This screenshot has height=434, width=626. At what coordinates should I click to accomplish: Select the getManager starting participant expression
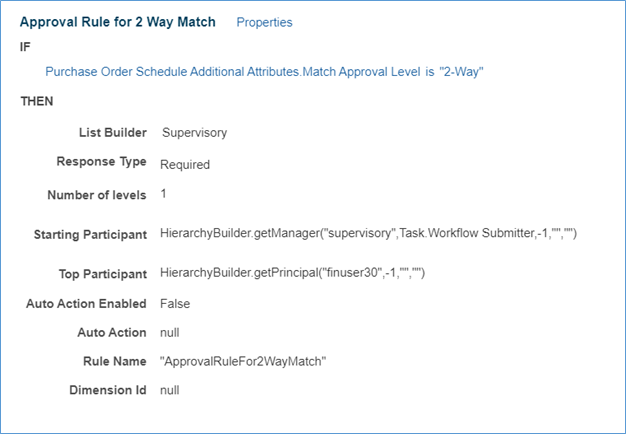click(368, 233)
